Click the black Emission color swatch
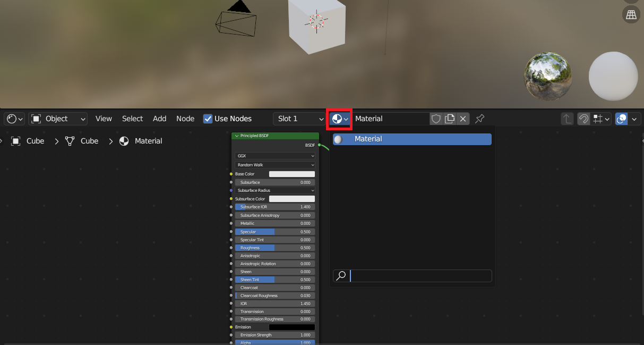Viewport: 644px width, 345px height. click(x=292, y=327)
